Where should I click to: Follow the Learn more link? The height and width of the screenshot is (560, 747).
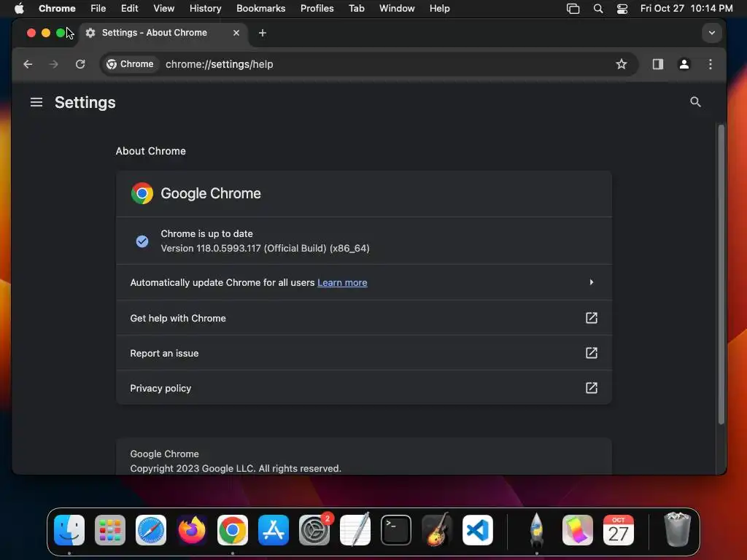click(342, 283)
